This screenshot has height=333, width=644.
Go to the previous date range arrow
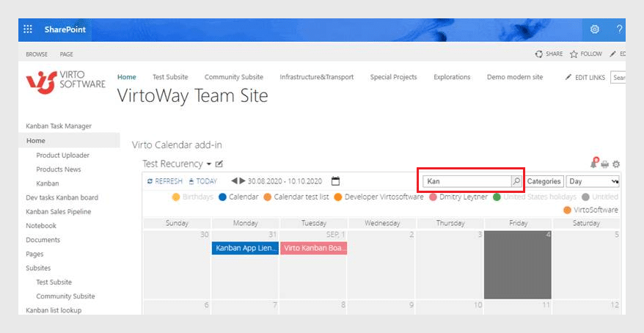235,180
